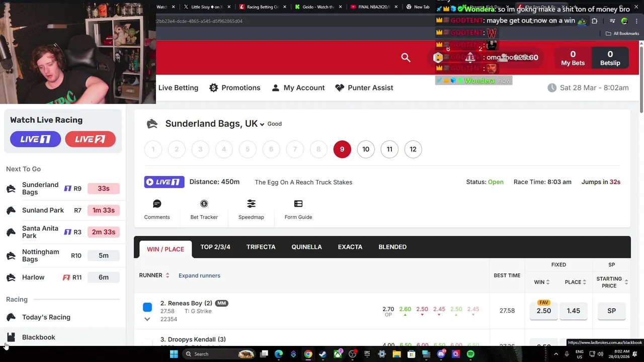Image resolution: width=644 pixels, height=362 pixels.
Task: Open the Sunderland Bags venue dropdown
Action: click(262, 124)
